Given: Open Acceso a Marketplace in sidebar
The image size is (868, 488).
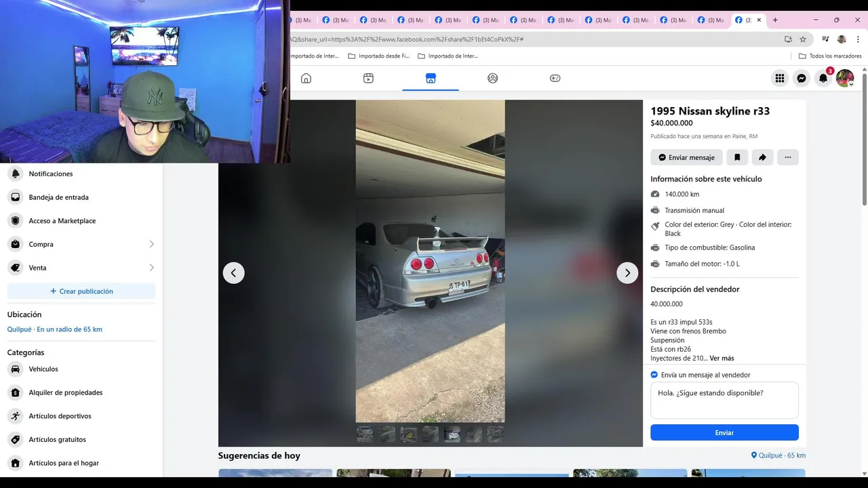Looking at the screenshot, I should coord(81,221).
